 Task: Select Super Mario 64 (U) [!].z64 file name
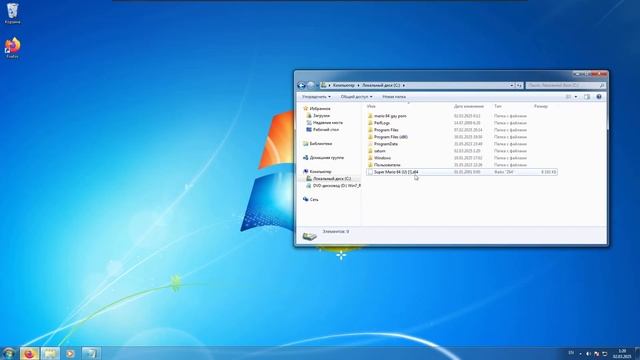[x=396, y=172]
